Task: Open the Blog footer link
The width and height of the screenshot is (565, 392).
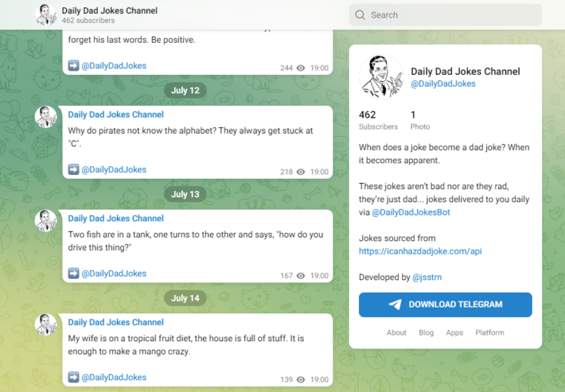Action: [426, 332]
